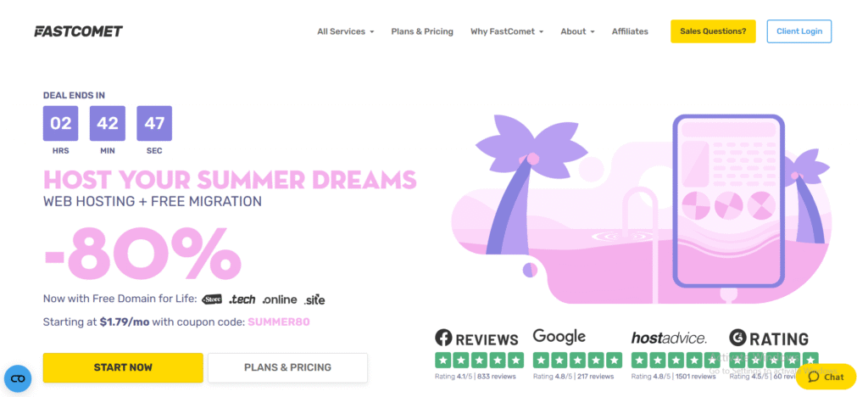Viewport: 868px width, 397px height.
Task: Expand the Why FastComet dropdown
Action: coord(507,31)
